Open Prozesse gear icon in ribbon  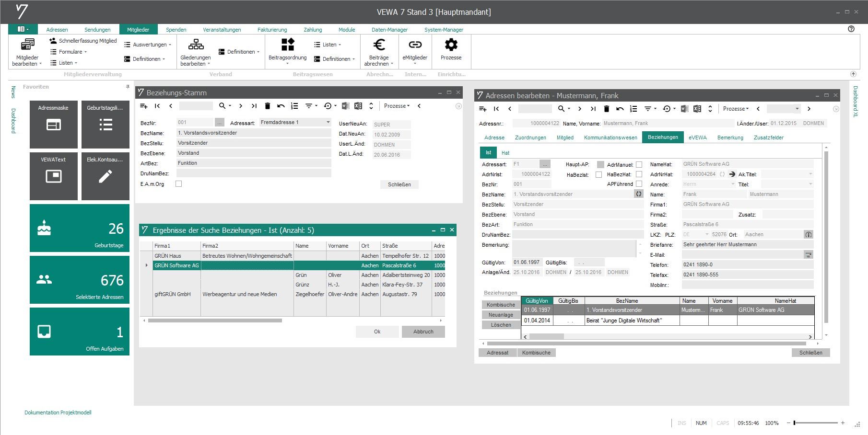[x=451, y=45]
